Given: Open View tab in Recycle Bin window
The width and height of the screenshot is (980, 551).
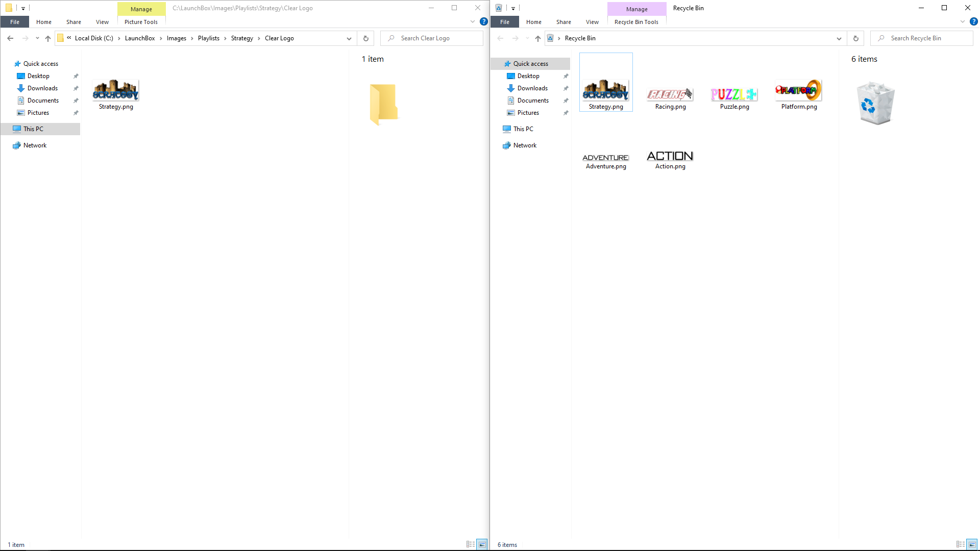Looking at the screenshot, I should [x=592, y=22].
